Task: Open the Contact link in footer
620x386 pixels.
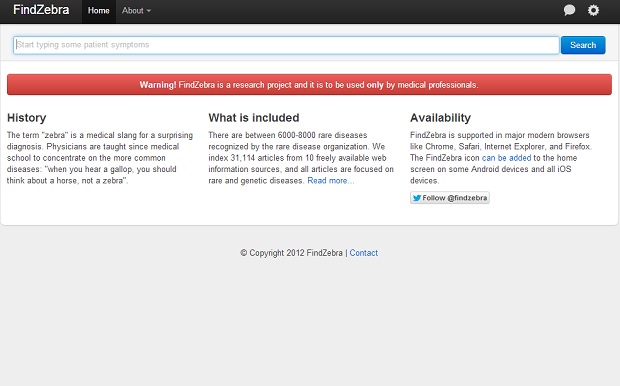Action: click(363, 253)
